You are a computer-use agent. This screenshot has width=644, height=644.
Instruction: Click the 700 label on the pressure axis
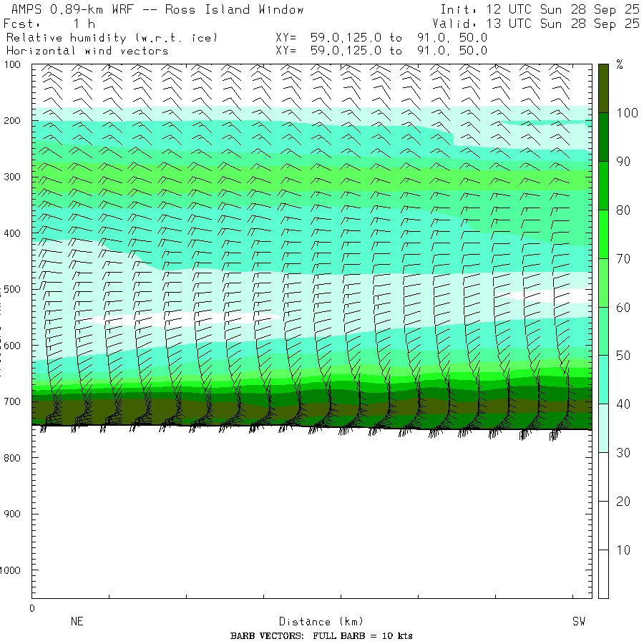[12, 401]
